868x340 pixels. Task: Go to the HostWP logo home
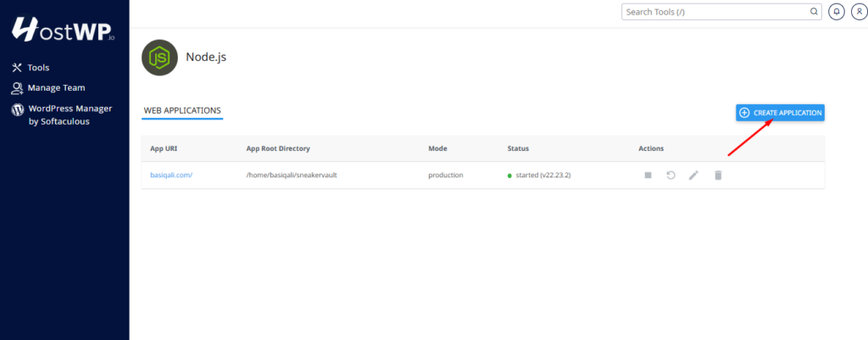coord(63,30)
